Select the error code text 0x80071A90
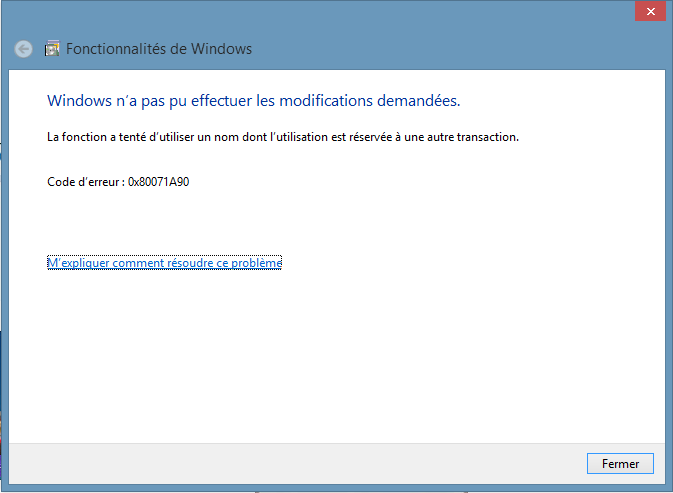The height and width of the screenshot is (493, 673). [158, 182]
